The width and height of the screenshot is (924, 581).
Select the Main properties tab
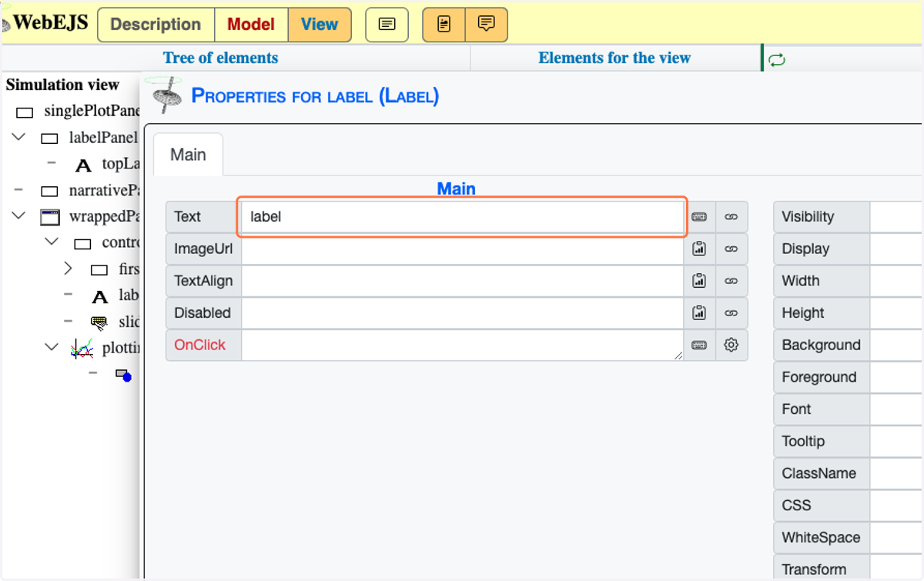coord(188,155)
